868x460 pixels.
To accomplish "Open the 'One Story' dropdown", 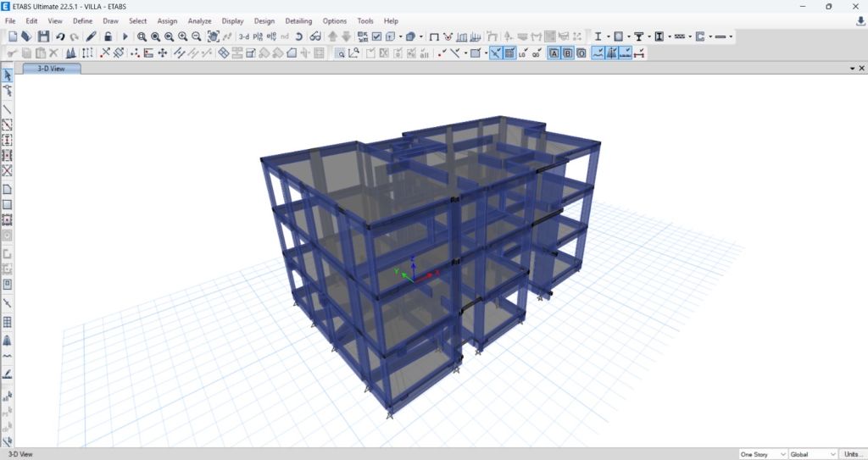I will tap(763, 454).
